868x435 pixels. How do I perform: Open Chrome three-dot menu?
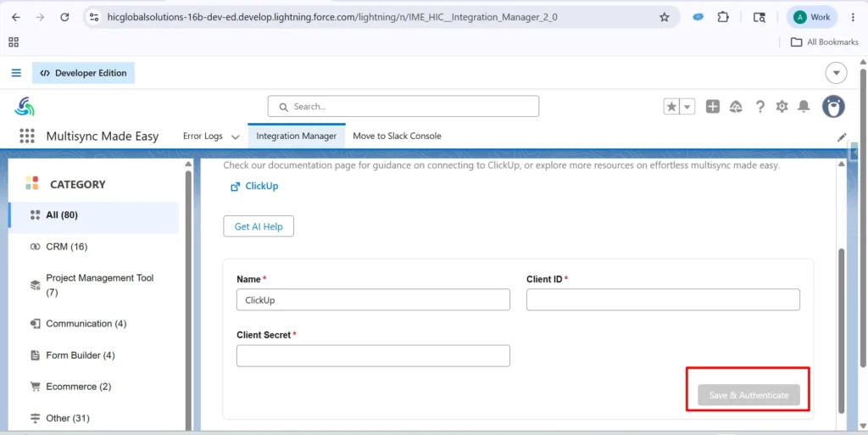[854, 17]
